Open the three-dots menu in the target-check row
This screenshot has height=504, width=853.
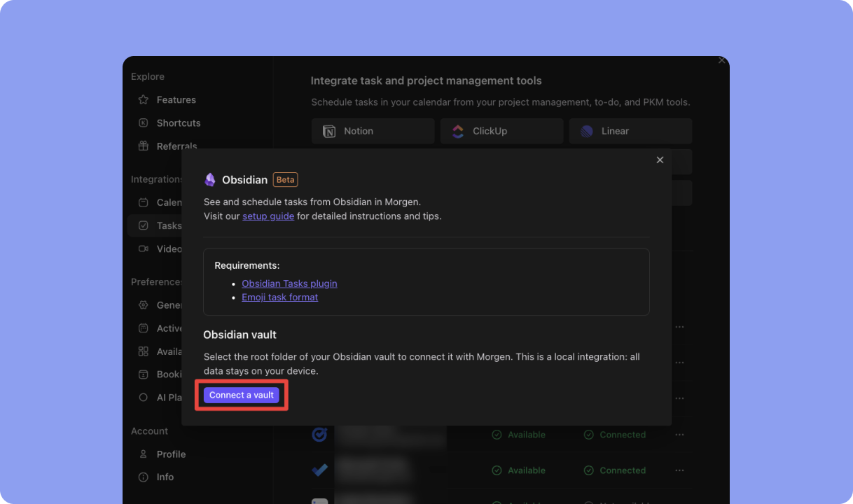679,435
